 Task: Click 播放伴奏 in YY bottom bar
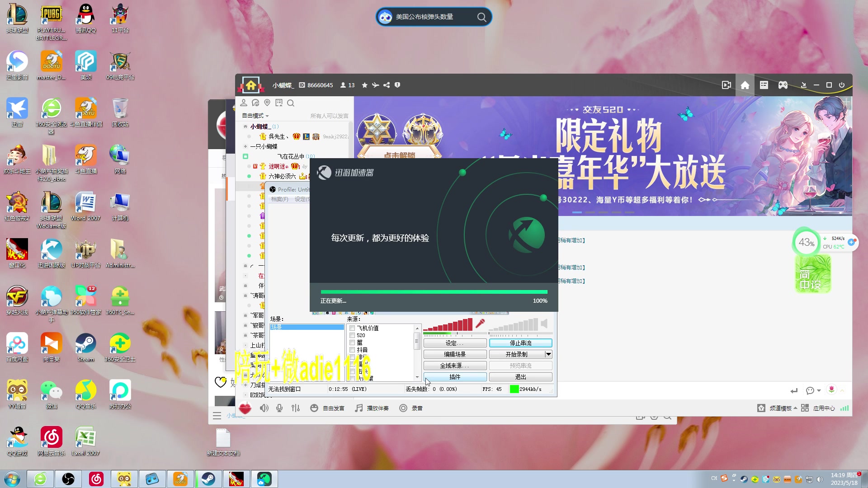[372, 408]
